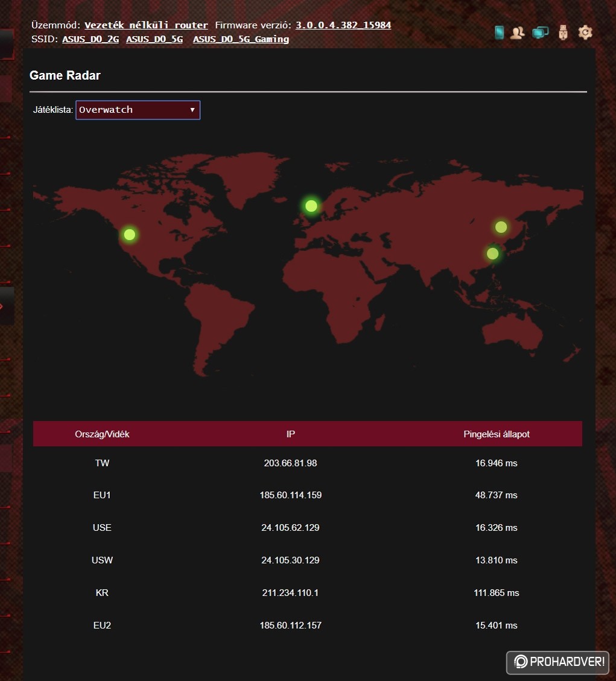The height and width of the screenshot is (681, 616).
Task: Click ping value 48.737 ms
Action: coord(497,495)
